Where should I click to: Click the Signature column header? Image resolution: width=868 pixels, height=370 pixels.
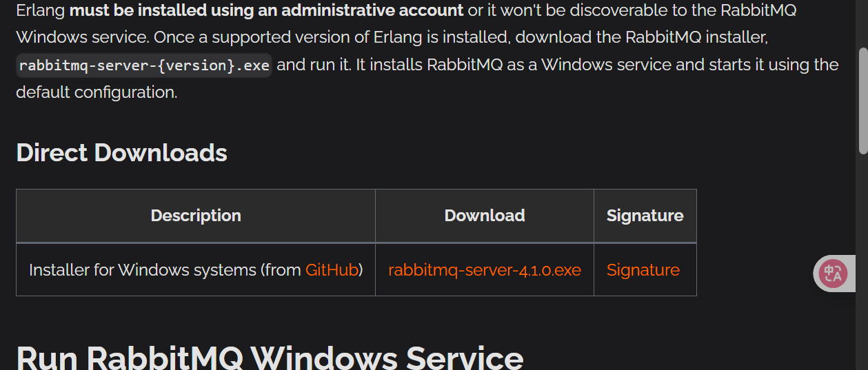[645, 216]
